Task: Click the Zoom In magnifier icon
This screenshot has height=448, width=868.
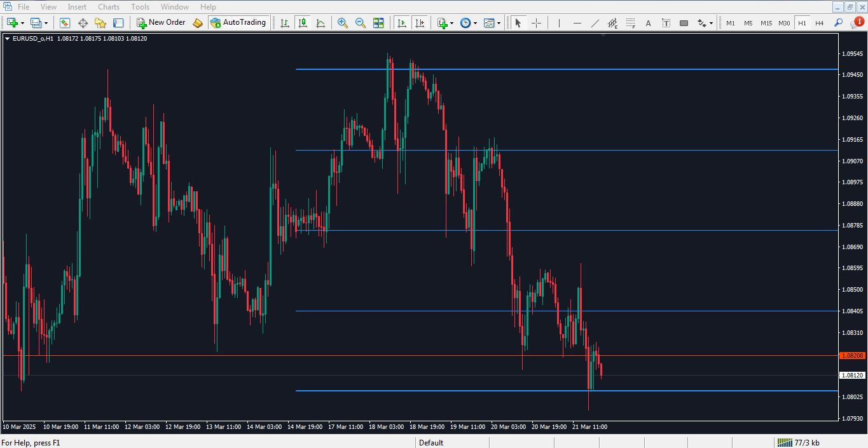Action: click(343, 23)
